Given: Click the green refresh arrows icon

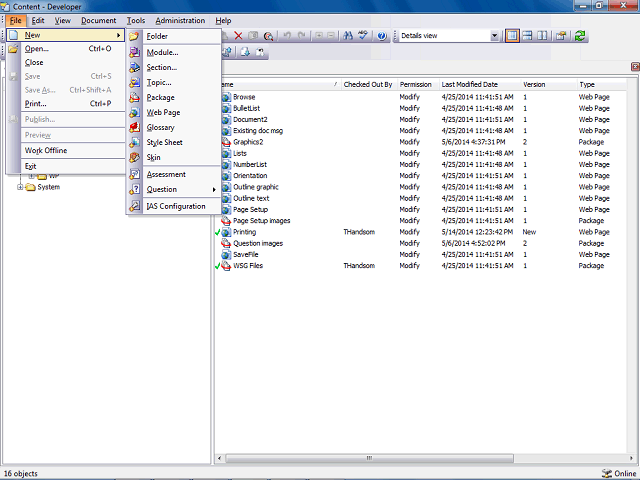Looking at the screenshot, I should pos(580,36).
